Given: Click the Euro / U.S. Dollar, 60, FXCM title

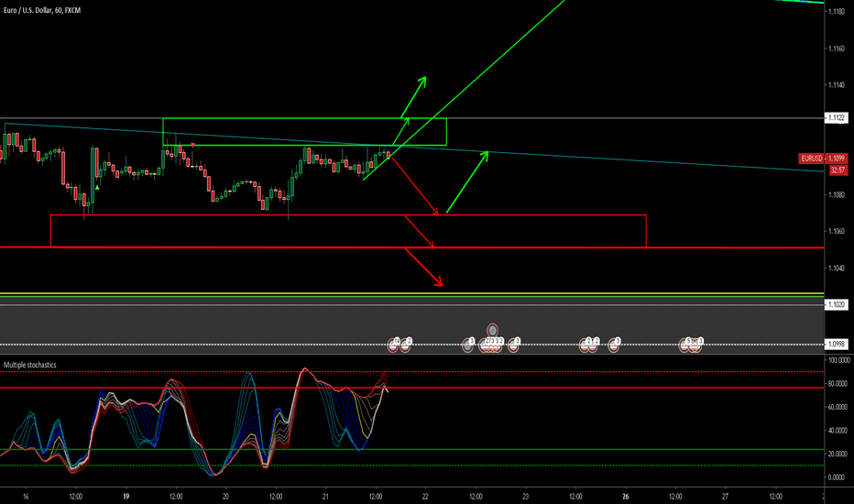Looking at the screenshot, I should 42,10.
